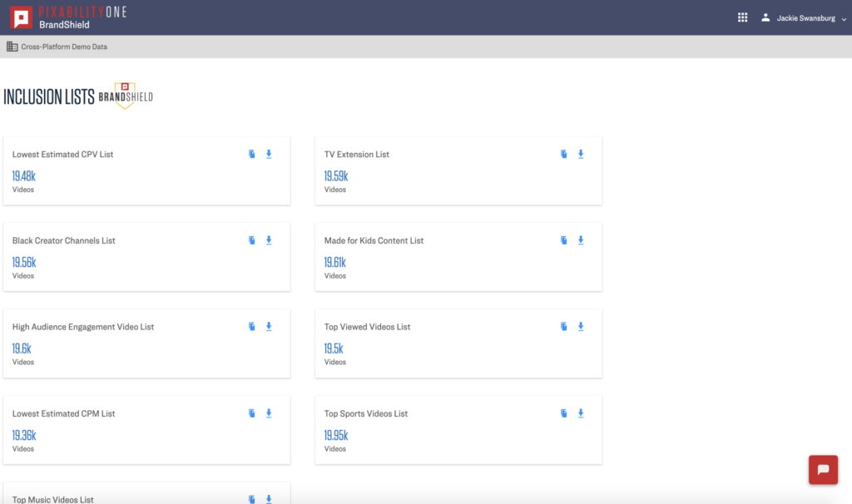Copy the Made for Kids Content List
The height and width of the screenshot is (504, 852).
click(564, 240)
